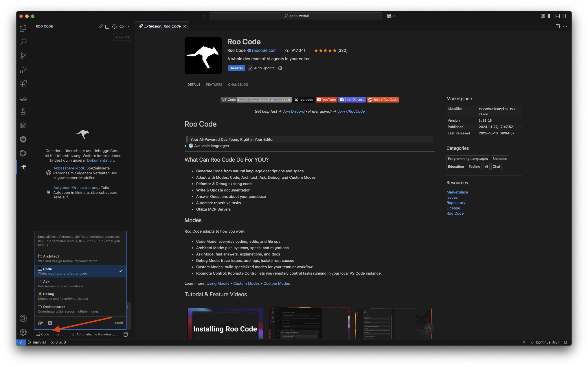Customize layout icon in title bar
The image size is (588, 367).
(x=543, y=16)
